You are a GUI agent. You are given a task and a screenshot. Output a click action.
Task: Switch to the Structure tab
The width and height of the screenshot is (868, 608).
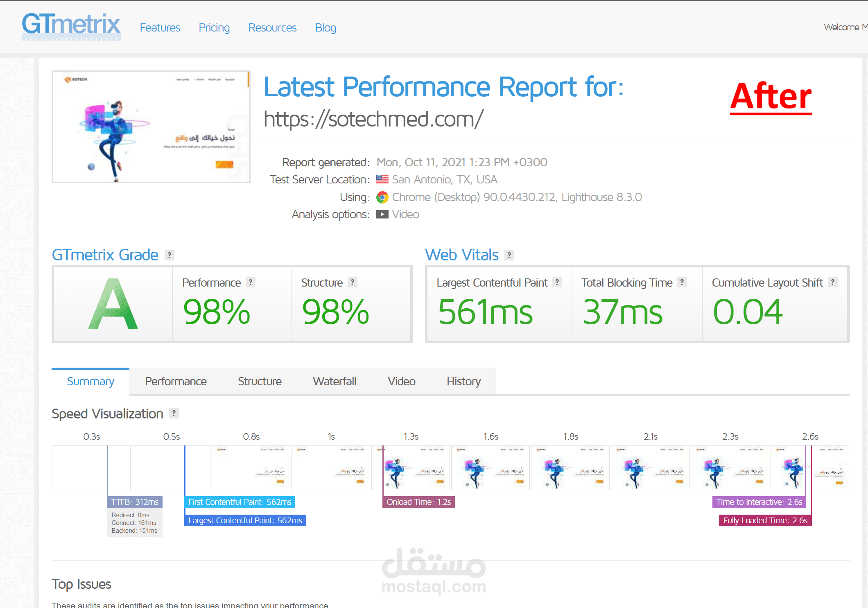260,381
